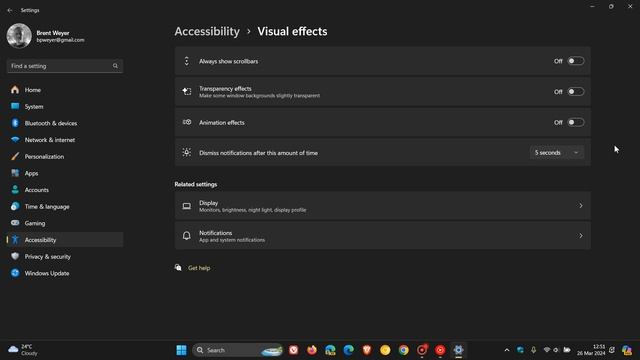Click the Transparency effects row icon
Image resolution: width=640 pixels, height=360 pixels.
click(x=187, y=91)
